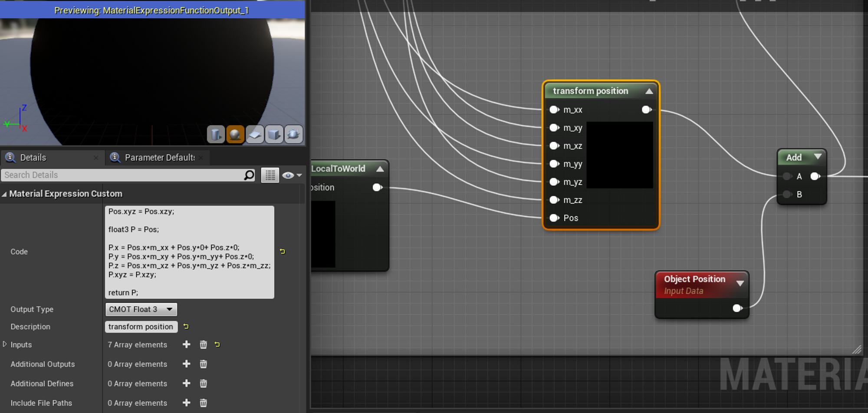
Task: Collapse the transform position node preview
Action: click(649, 91)
